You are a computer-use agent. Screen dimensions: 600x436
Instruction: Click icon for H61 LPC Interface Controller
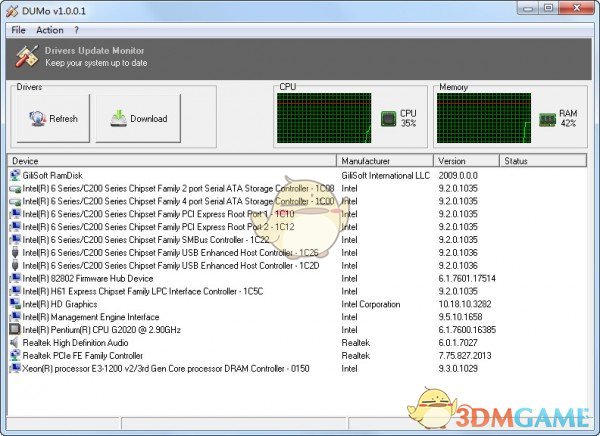(15, 291)
